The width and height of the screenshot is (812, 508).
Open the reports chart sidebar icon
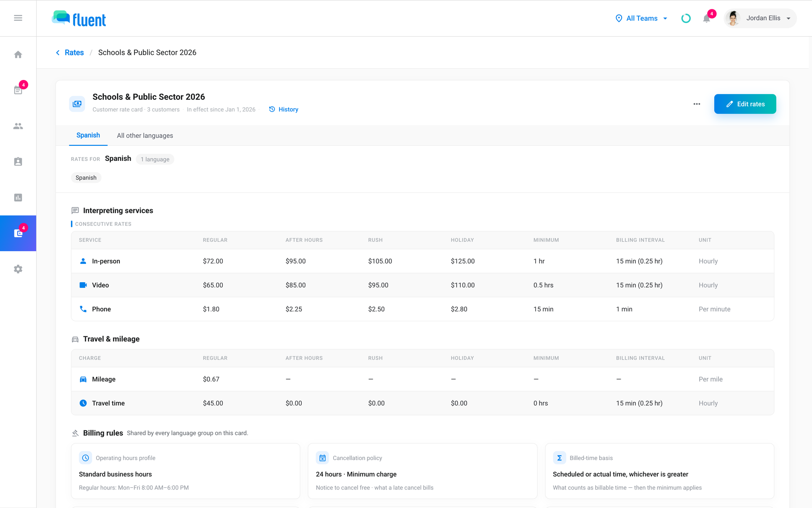pyautogui.click(x=18, y=198)
